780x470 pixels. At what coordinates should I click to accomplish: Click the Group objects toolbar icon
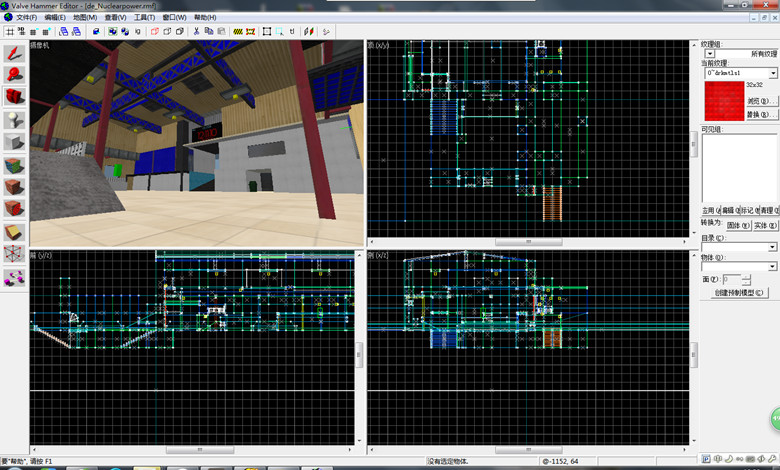(x=113, y=32)
